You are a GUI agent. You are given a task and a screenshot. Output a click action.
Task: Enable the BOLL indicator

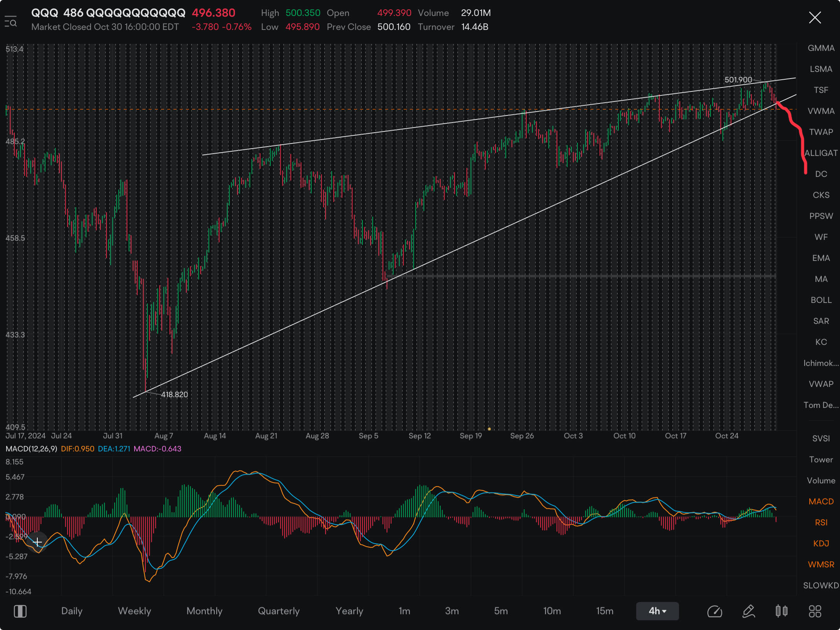pyautogui.click(x=821, y=300)
